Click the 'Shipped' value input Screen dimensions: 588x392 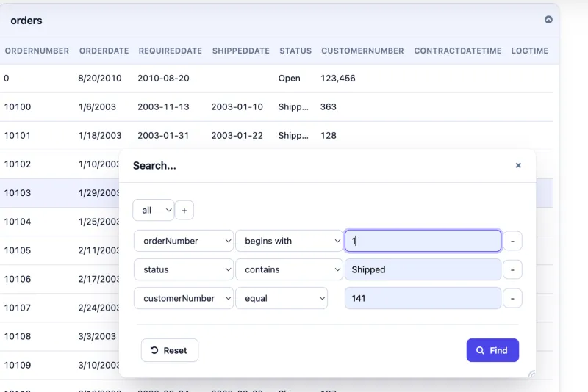pos(423,269)
